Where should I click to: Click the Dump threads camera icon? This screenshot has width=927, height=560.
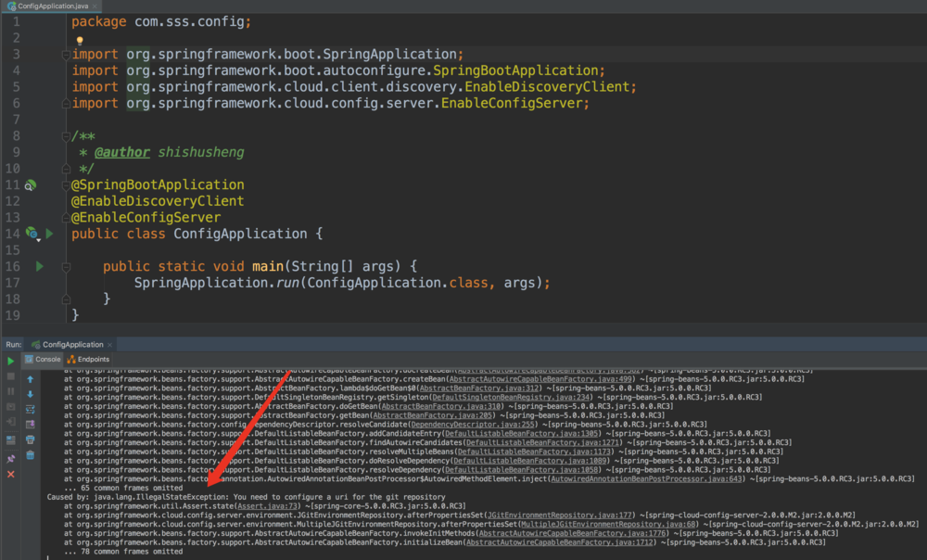click(x=10, y=407)
